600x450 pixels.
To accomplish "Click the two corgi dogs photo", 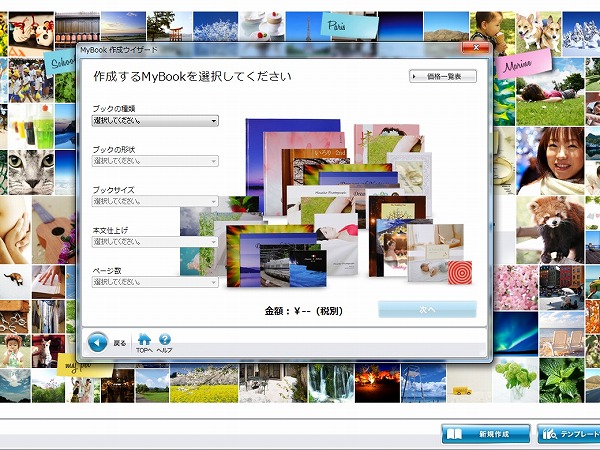I will tap(538, 33).
